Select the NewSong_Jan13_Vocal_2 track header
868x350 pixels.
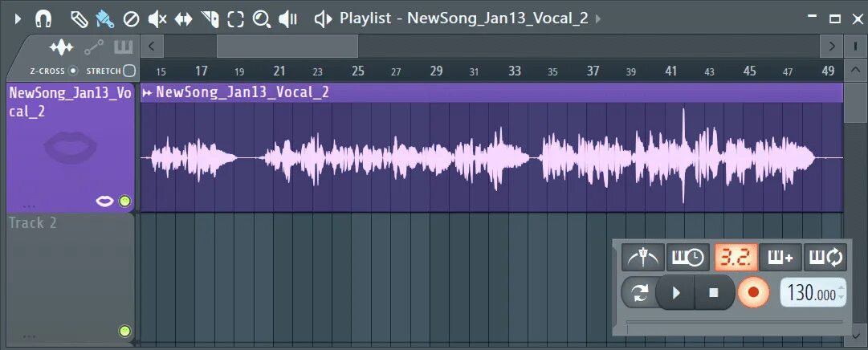coord(71,148)
